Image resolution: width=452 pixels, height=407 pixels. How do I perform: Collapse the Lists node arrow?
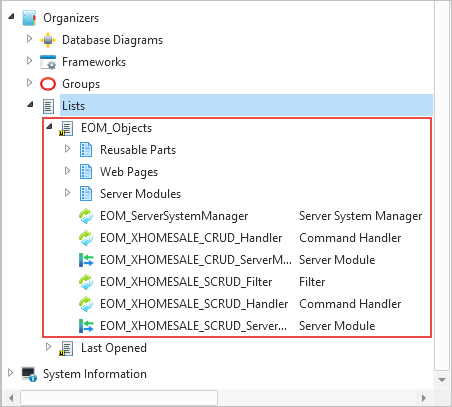(30, 105)
